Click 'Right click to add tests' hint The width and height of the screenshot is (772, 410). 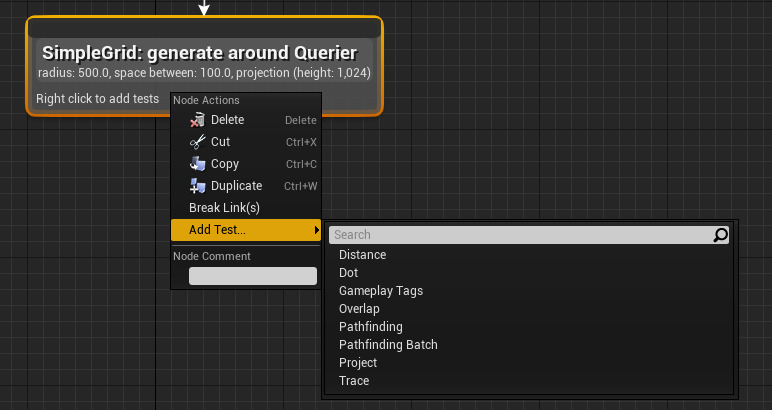(97, 99)
